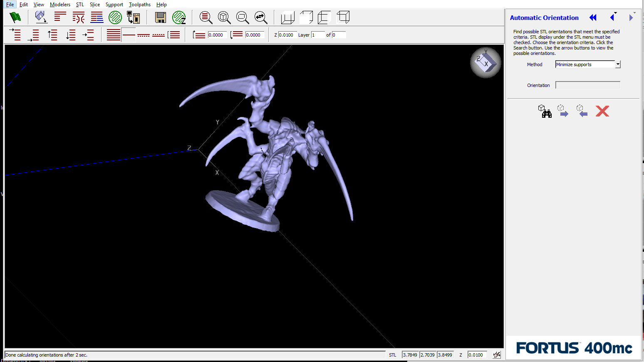Open the Slice menu

click(x=95, y=5)
